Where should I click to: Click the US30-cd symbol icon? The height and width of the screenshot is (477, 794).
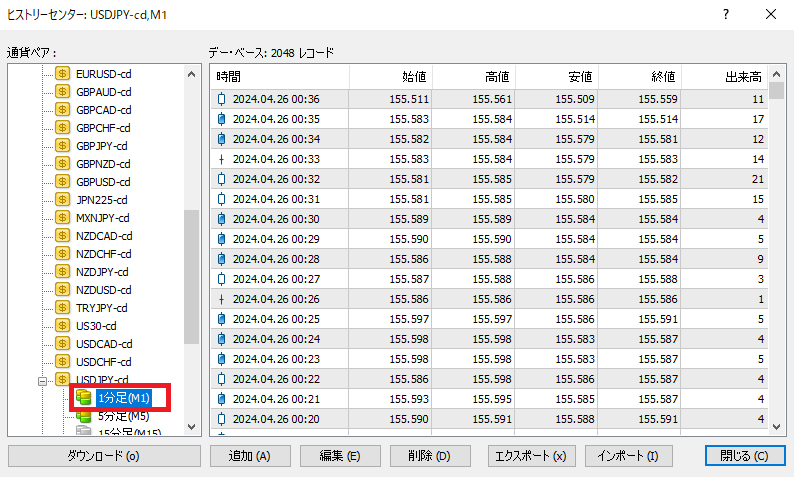[62, 326]
